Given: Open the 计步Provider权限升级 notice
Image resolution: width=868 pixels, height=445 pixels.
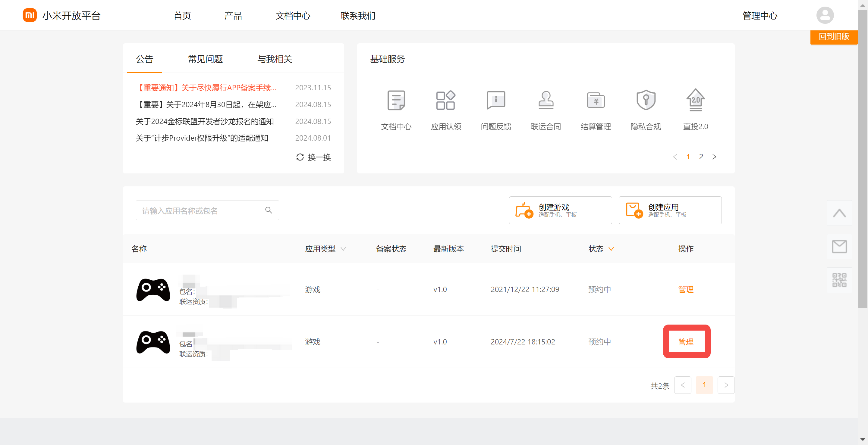Looking at the screenshot, I should 202,138.
